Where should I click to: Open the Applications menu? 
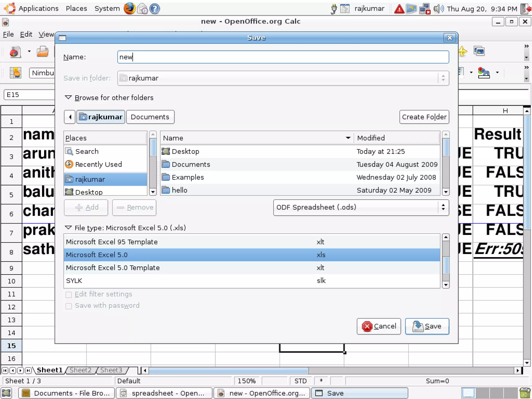(x=38, y=9)
